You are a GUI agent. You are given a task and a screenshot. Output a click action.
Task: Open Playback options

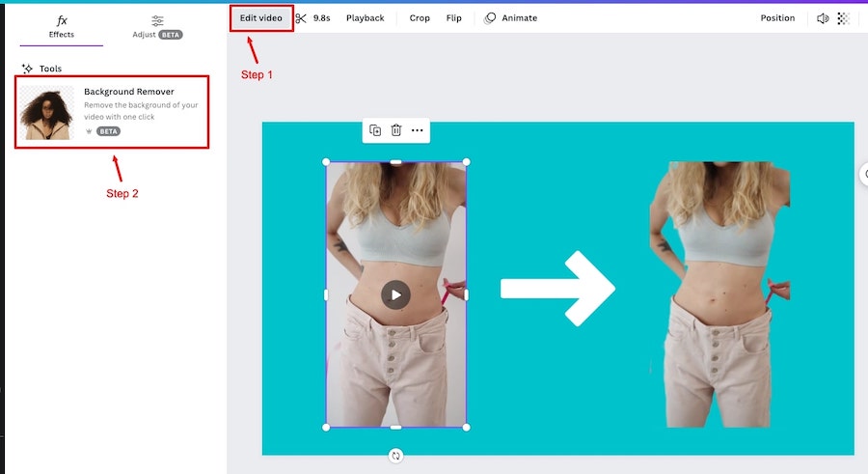click(x=366, y=18)
